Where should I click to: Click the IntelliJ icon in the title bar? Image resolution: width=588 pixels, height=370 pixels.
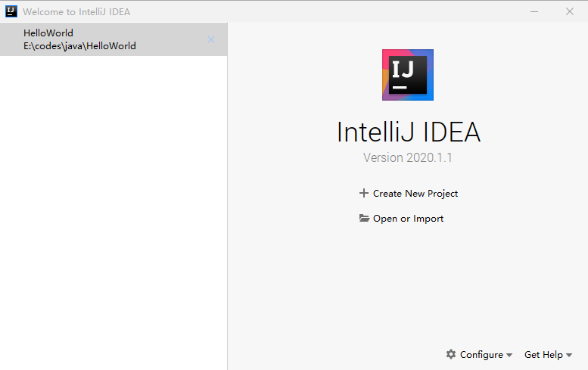click(x=11, y=11)
